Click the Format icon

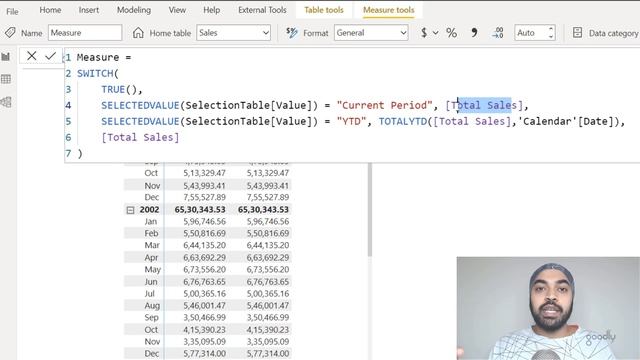point(292,33)
